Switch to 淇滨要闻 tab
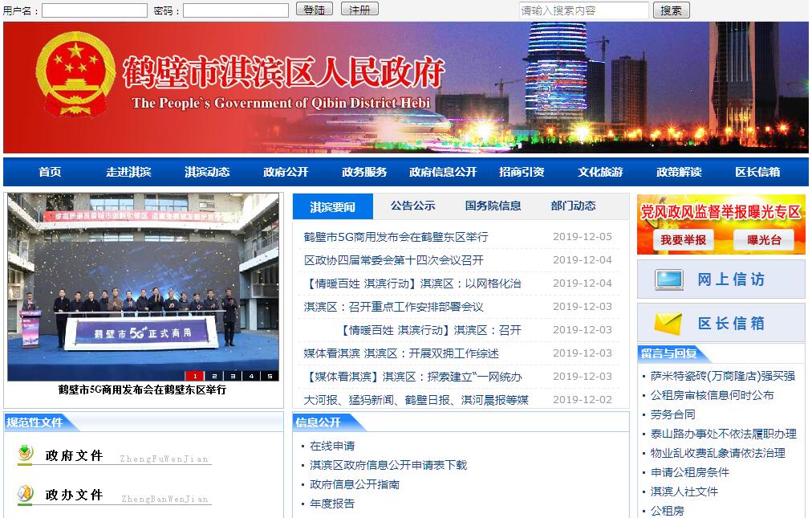This screenshot has height=518, width=812. click(332, 207)
